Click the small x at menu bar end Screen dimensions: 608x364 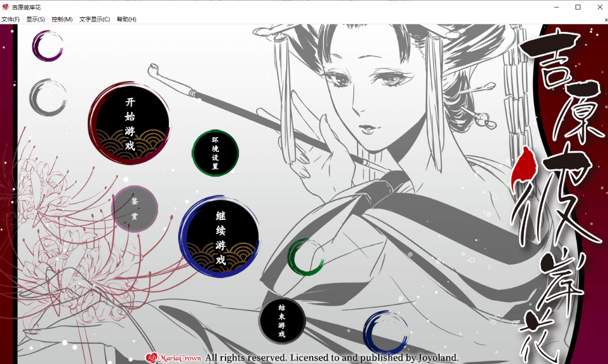(x=606, y=20)
